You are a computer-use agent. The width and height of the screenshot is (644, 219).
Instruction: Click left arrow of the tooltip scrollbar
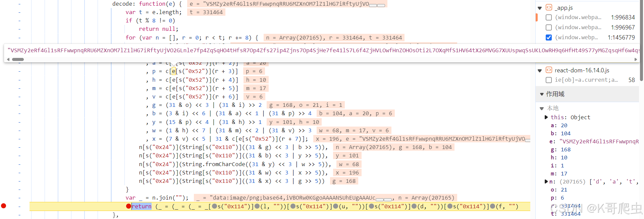click(x=8, y=59)
